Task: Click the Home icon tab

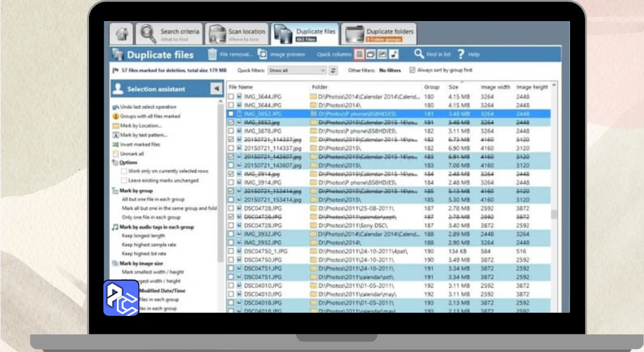Action: [121, 34]
